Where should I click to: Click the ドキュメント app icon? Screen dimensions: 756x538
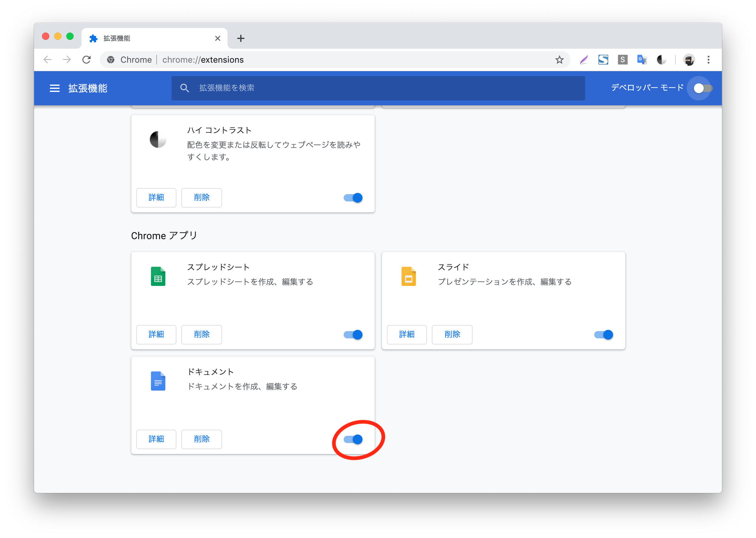[158, 381]
